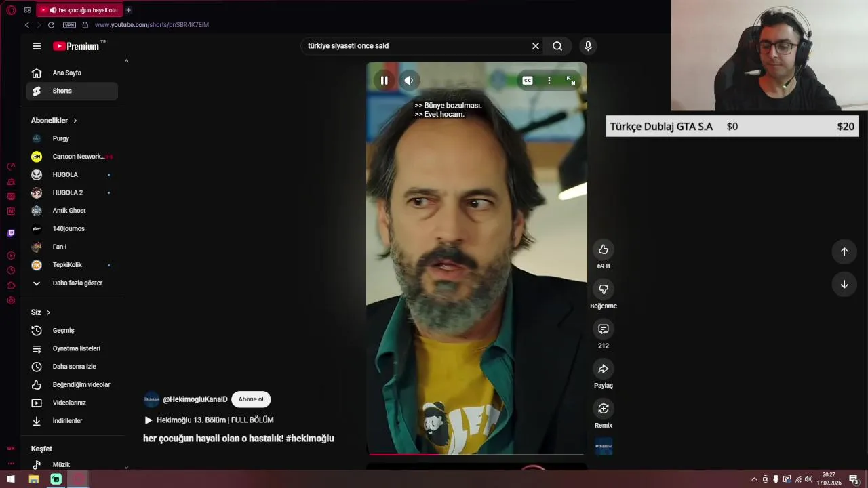Go to previous Short with up arrow
Image resolution: width=868 pixels, height=488 pixels.
844,251
